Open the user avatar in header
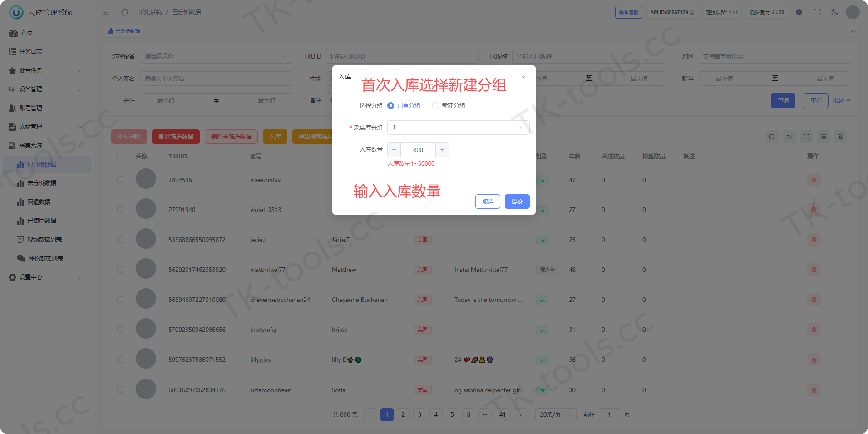Image resolution: width=868 pixels, height=434 pixels. (853, 12)
